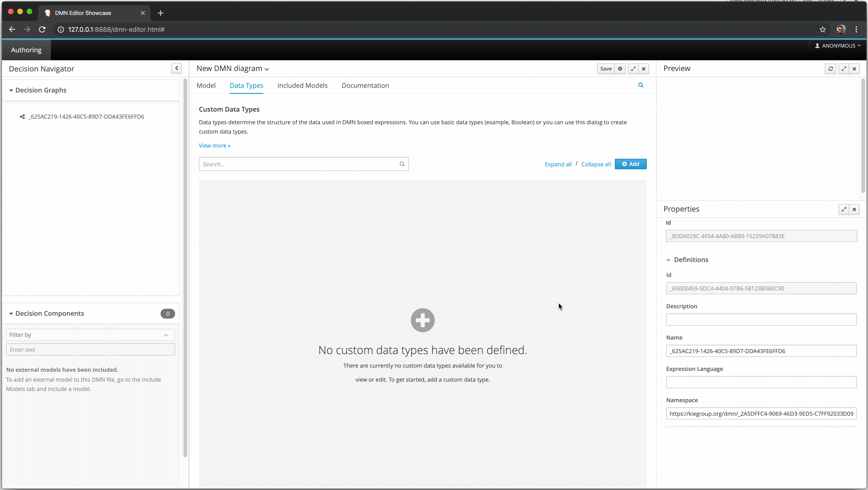Open the ANONYMOUS user menu

point(838,46)
